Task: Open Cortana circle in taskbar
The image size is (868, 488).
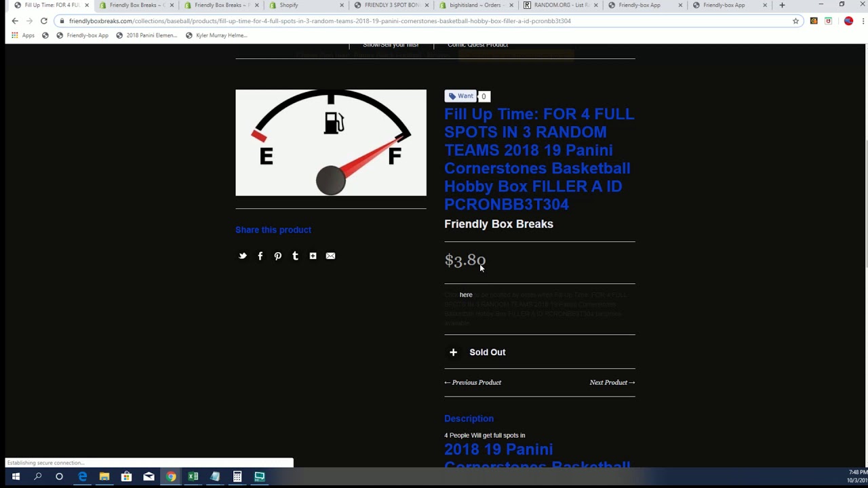Action: (60, 477)
